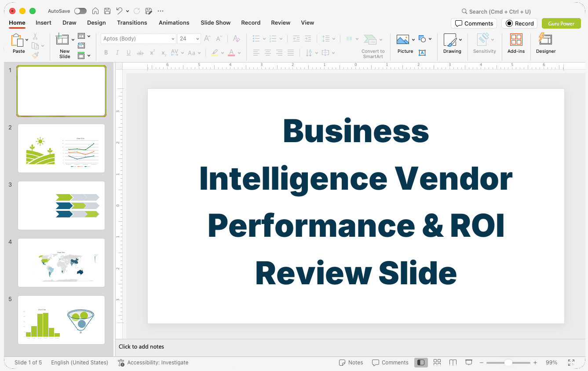Viewport: 588px width, 371px height.
Task: Click the Paste clipboard icon
Action: tap(17, 40)
